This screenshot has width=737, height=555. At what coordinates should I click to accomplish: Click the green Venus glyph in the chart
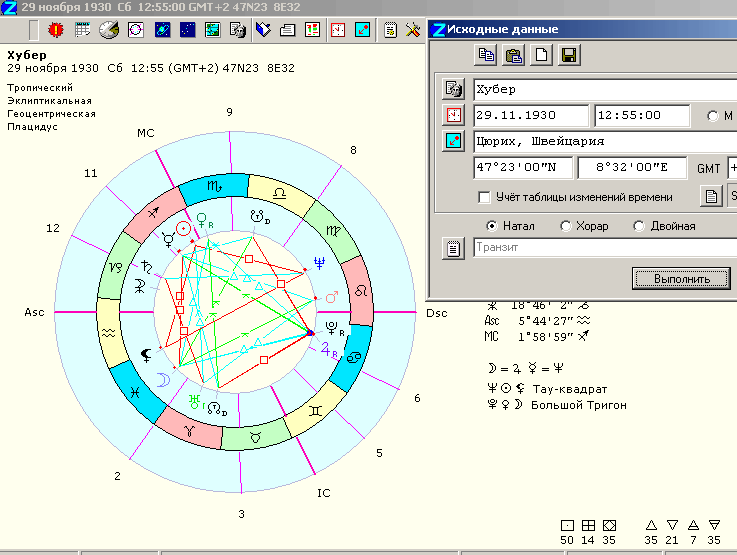click(201, 221)
